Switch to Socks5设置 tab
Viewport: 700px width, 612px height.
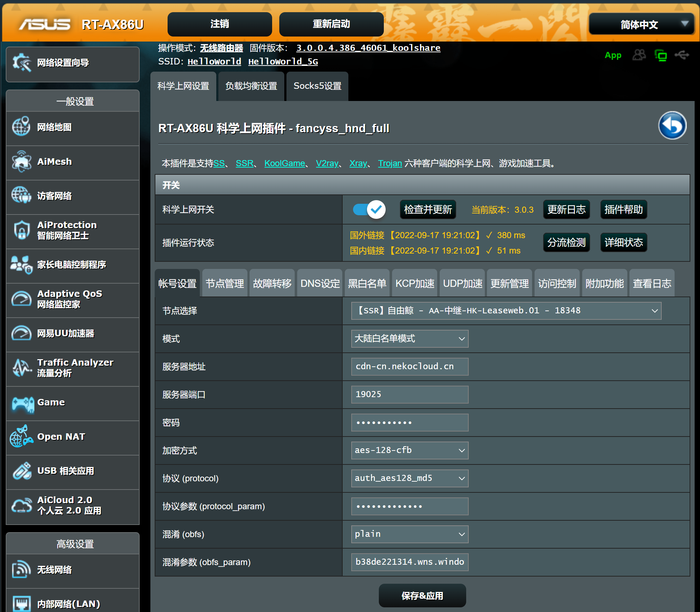point(318,86)
